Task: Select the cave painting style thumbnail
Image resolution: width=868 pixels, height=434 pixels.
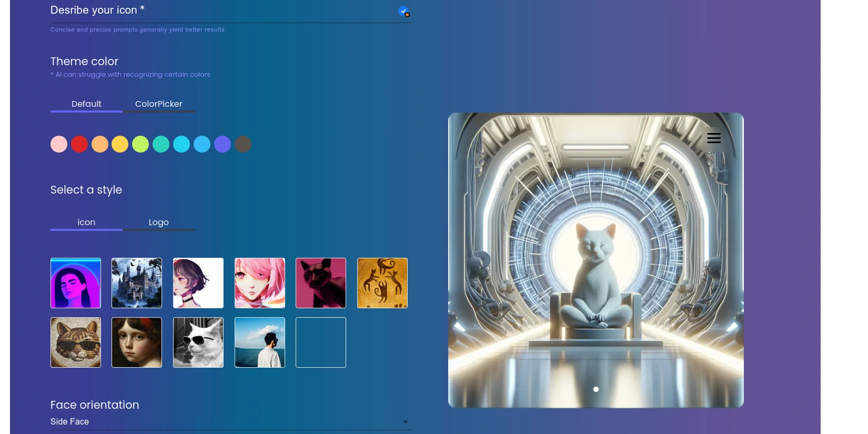Action: 382,283
